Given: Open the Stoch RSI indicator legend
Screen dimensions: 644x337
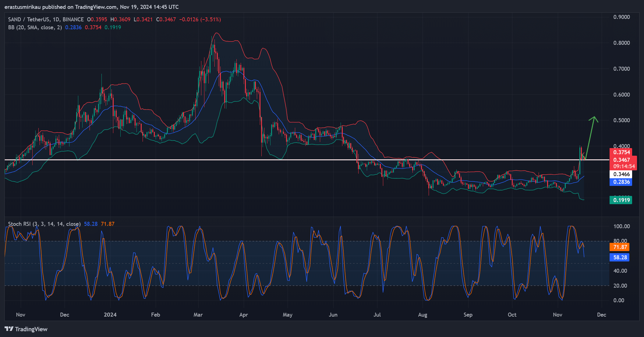Looking at the screenshot, I should pos(44,224).
